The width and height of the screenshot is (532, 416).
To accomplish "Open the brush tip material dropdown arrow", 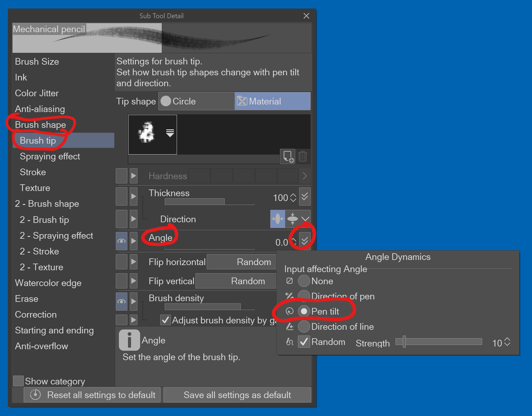I will pyautogui.click(x=170, y=133).
